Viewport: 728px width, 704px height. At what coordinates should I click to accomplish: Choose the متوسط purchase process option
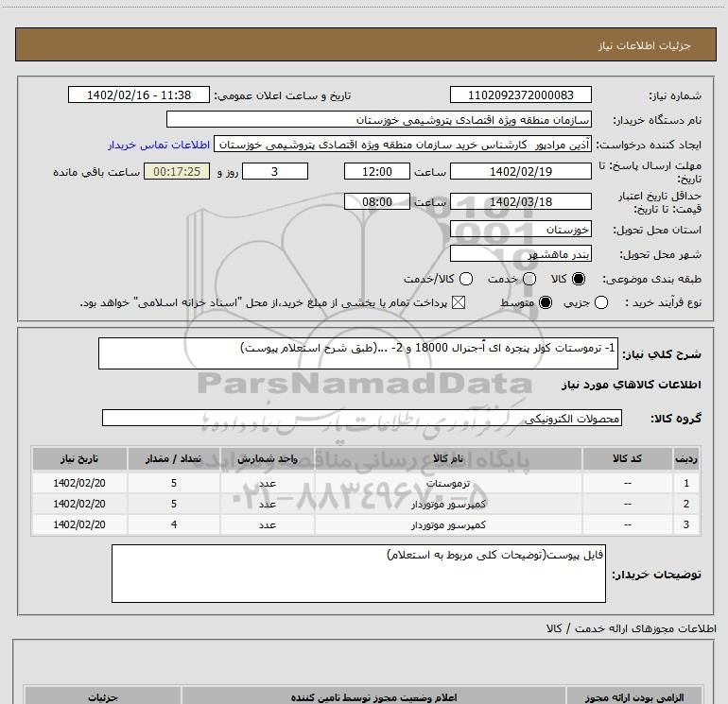click(546, 302)
